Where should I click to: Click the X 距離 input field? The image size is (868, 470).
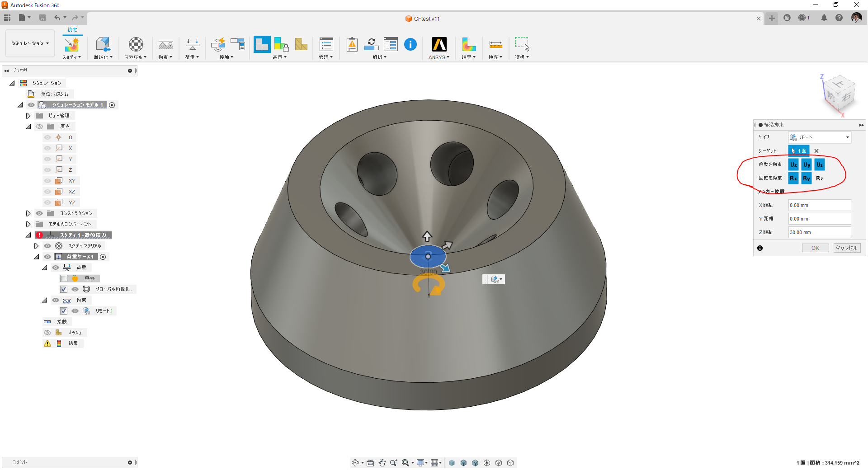(x=820, y=205)
